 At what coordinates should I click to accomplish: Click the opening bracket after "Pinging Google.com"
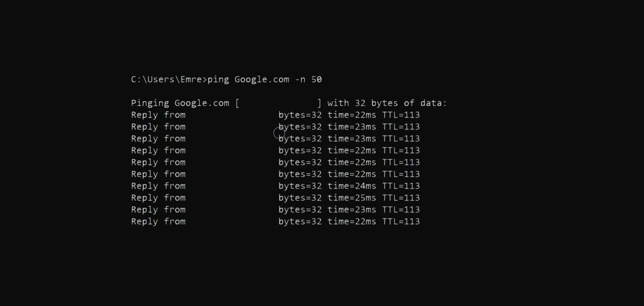click(237, 103)
